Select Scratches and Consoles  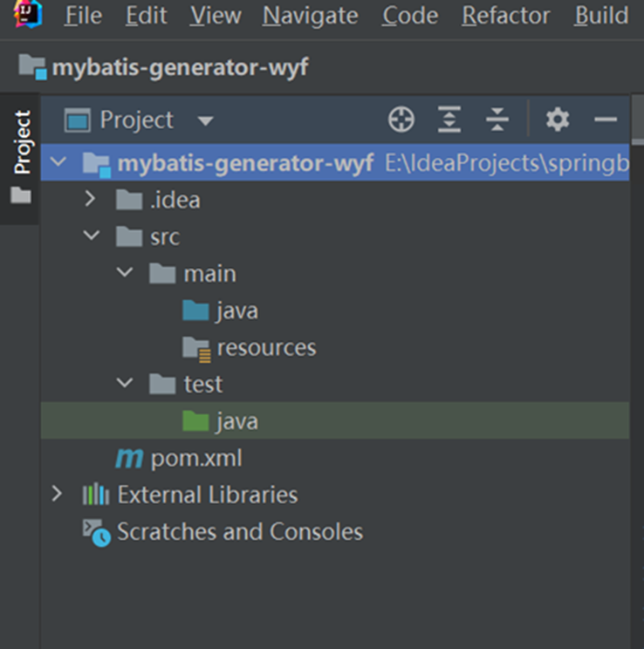(x=240, y=531)
